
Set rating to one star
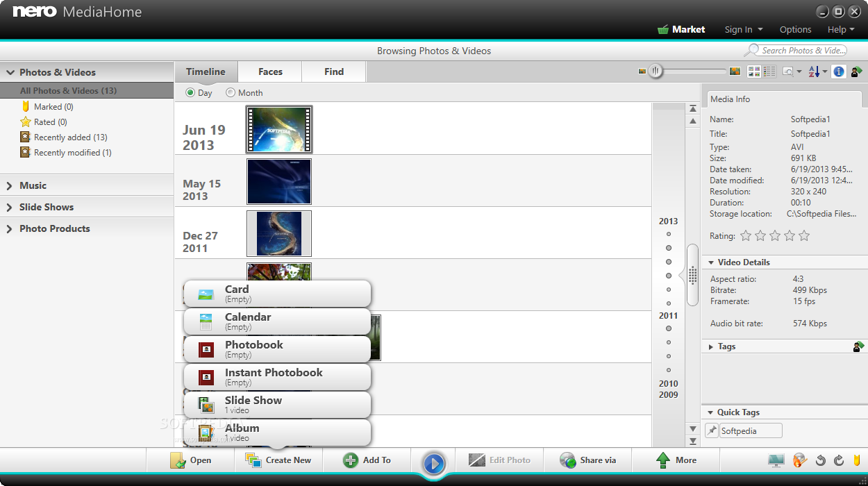[x=746, y=236]
